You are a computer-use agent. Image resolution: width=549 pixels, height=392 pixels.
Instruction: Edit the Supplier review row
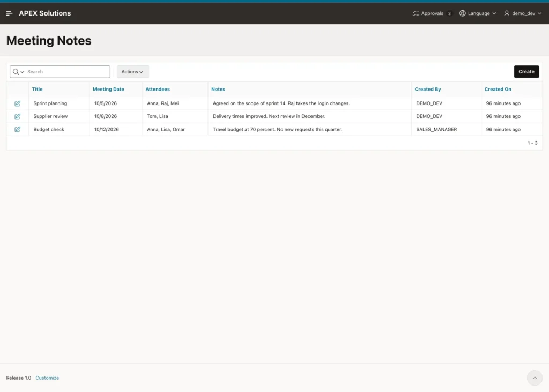[17, 116]
